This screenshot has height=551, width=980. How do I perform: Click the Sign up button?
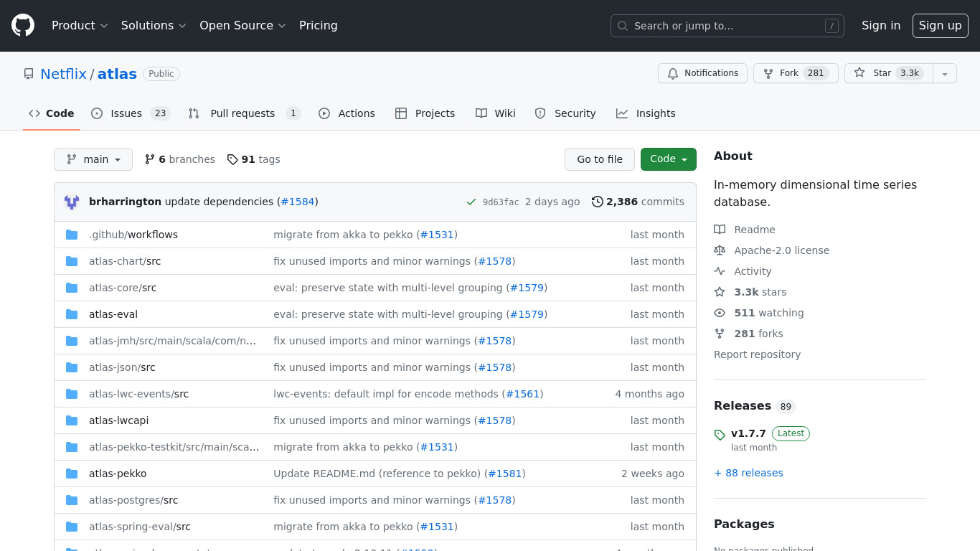click(941, 26)
